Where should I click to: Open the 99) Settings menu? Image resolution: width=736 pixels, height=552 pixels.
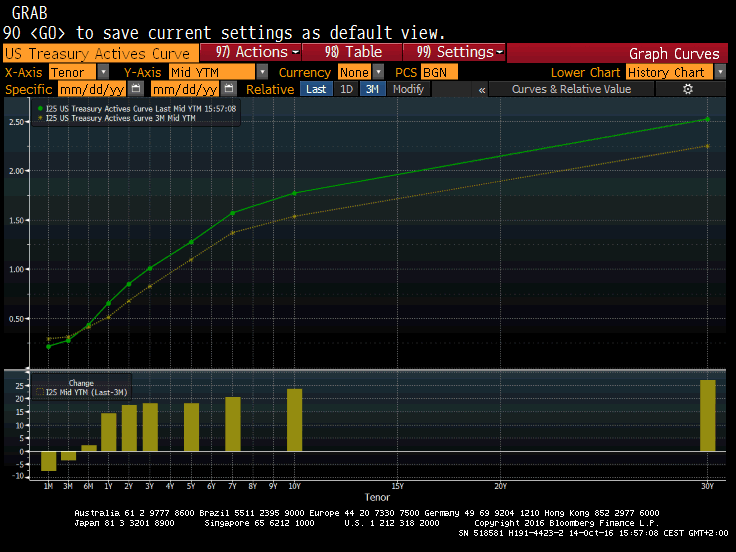pos(454,52)
